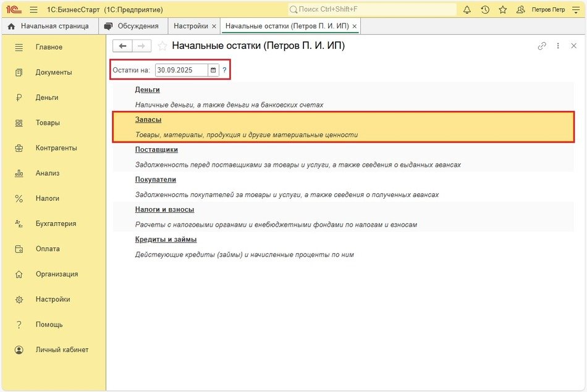Open favorites star in top bar
Screen dimensions: 587x392
pyautogui.click(x=503, y=10)
